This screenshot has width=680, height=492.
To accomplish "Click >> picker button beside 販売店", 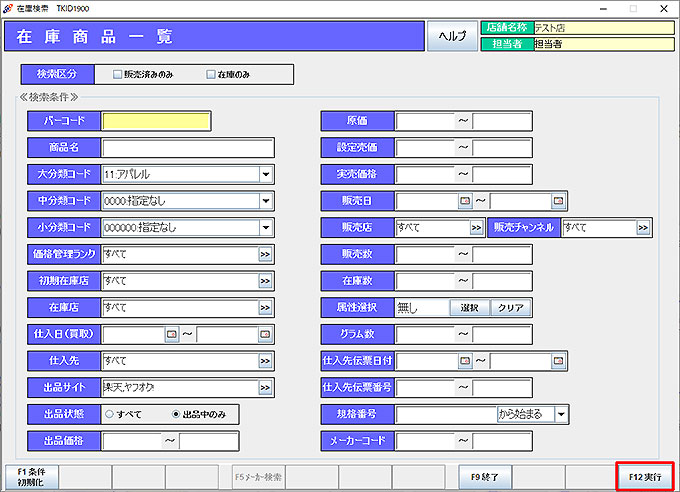I will (x=476, y=228).
